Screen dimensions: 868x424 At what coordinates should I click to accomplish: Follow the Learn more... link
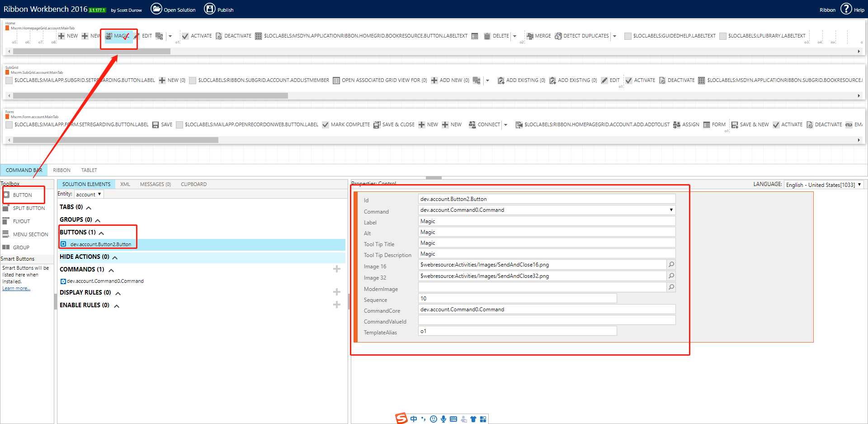click(16, 289)
